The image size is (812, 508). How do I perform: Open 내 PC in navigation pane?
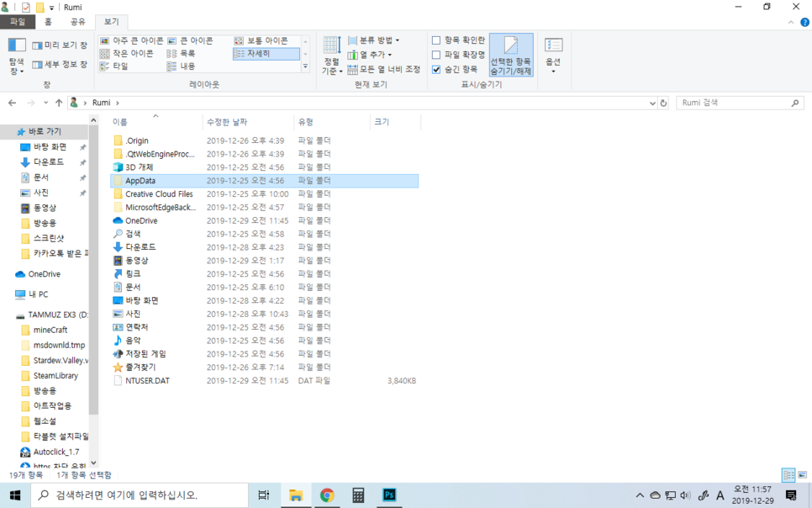click(x=39, y=294)
